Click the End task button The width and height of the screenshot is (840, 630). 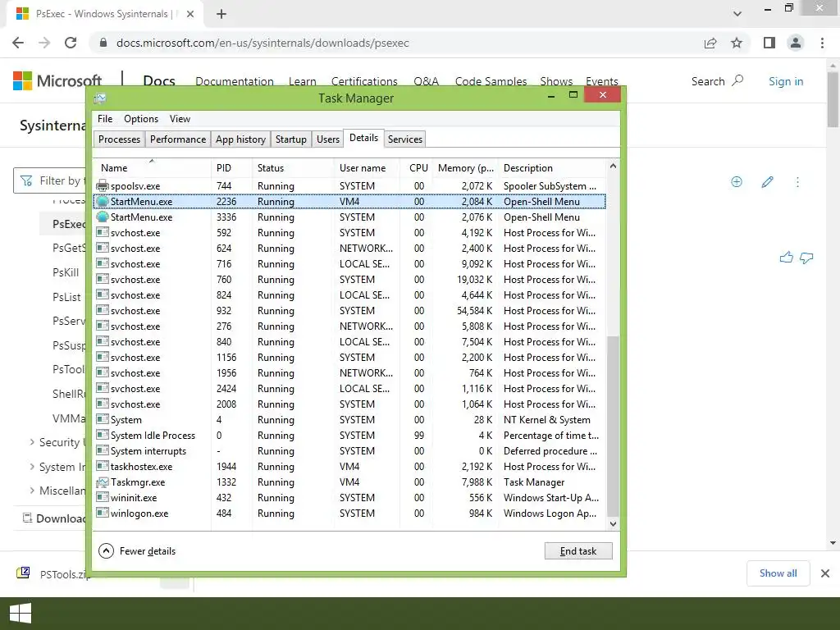pos(578,550)
